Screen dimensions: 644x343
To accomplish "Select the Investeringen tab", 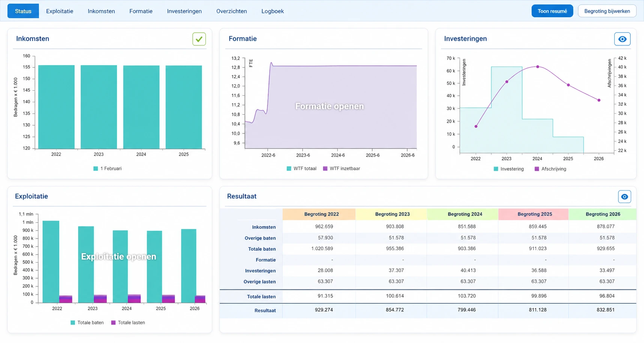I will coord(184,11).
